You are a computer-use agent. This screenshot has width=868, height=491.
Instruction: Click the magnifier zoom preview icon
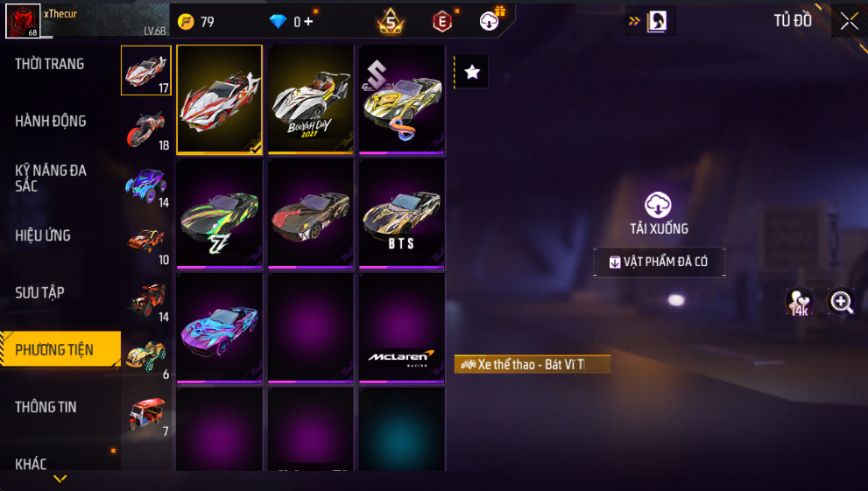point(841,302)
